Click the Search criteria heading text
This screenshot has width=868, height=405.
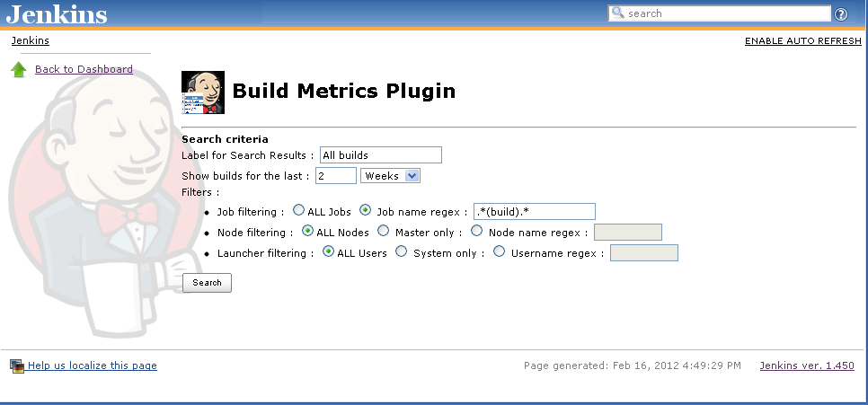pos(225,139)
